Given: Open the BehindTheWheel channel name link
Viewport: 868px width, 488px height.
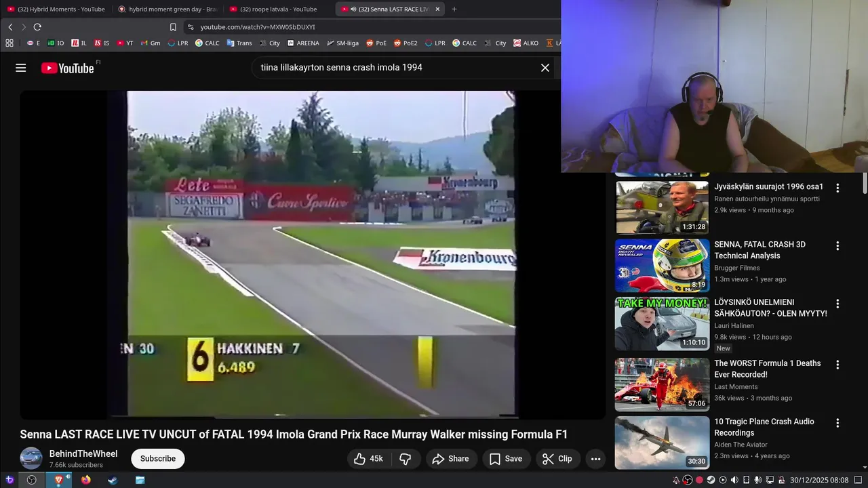Looking at the screenshot, I should [83, 454].
